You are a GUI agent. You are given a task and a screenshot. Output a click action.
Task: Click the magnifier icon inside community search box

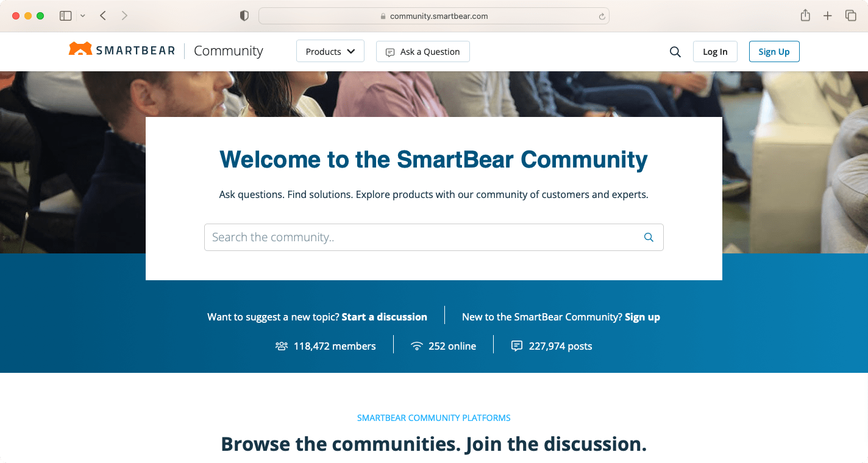tap(649, 238)
